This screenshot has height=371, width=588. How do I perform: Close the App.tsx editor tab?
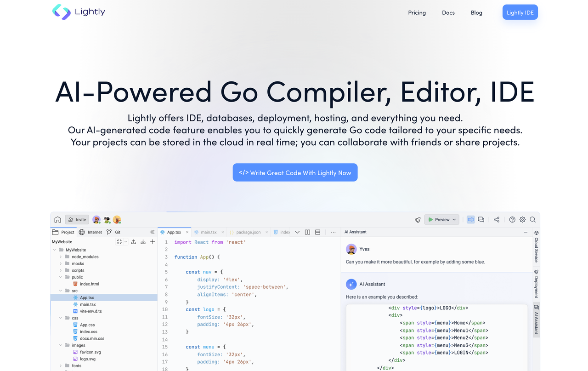[x=187, y=233]
